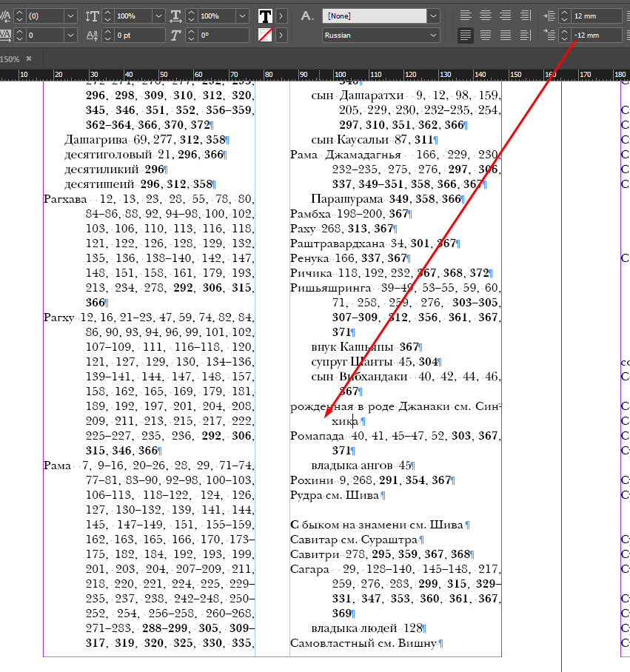Click the text fill color swatch
Image resolution: width=630 pixels, height=672 pixels.
point(265,16)
